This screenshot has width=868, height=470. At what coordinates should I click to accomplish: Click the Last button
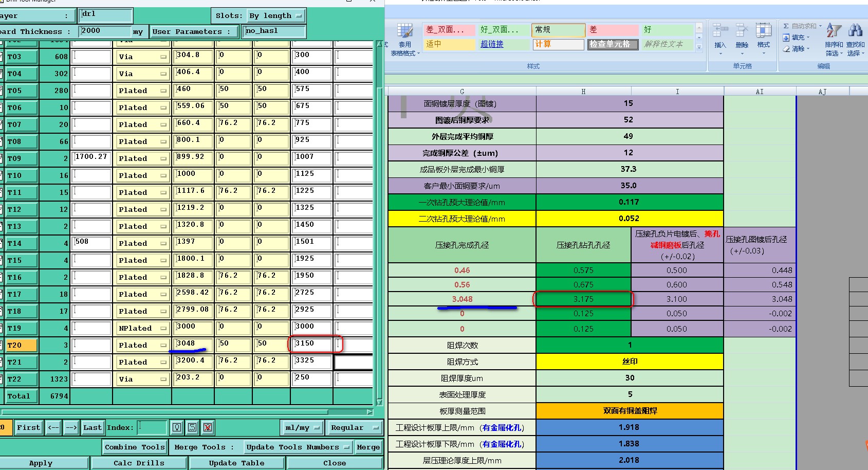93,427
